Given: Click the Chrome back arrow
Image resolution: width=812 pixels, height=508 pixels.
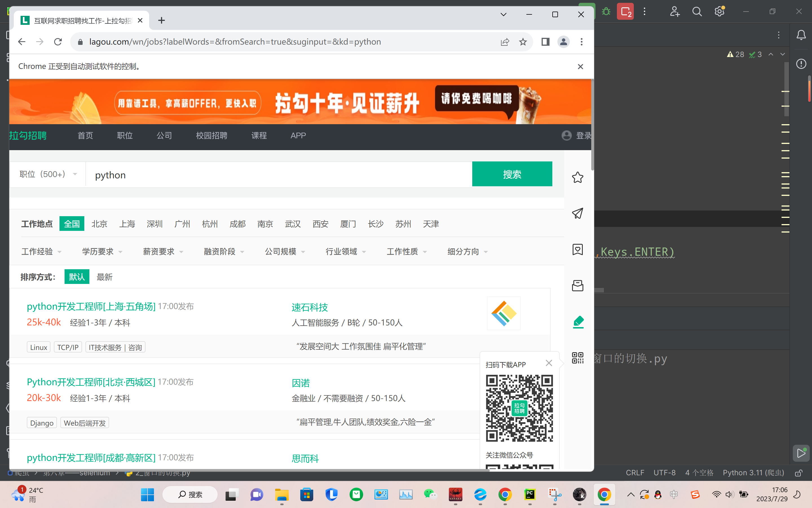Looking at the screenshot, I should click(x=22, y=42).
